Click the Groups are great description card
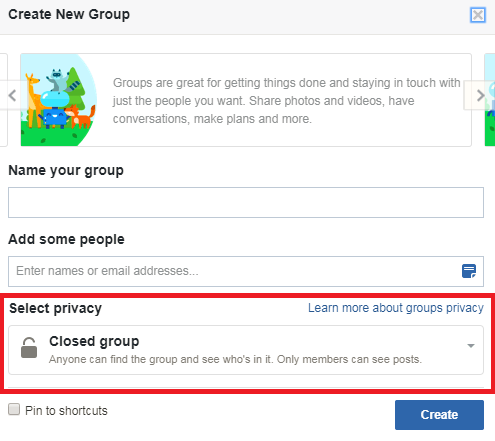 246,100
